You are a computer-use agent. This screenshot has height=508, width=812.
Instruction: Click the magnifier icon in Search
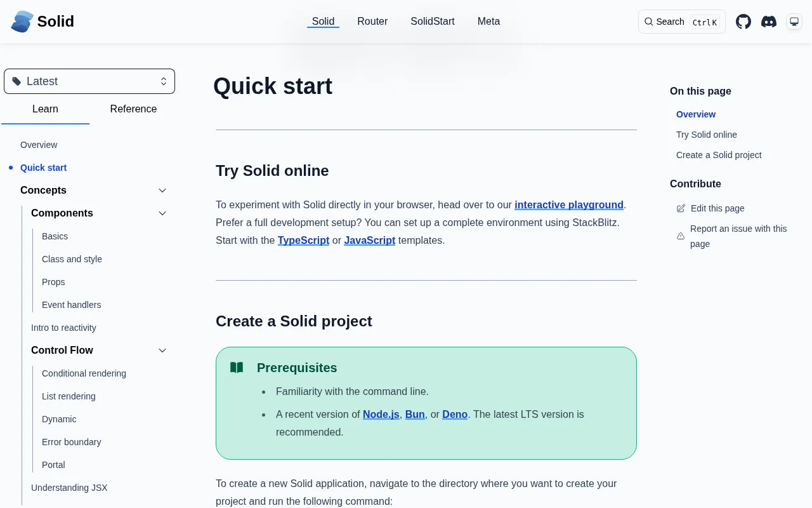(x=649, y=22)
